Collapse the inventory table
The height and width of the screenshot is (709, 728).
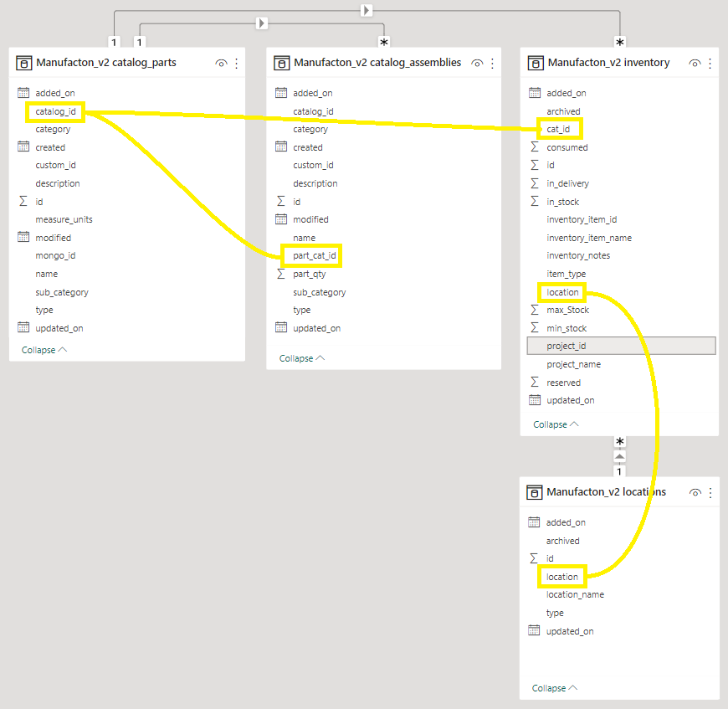click(x=556, y=424)
